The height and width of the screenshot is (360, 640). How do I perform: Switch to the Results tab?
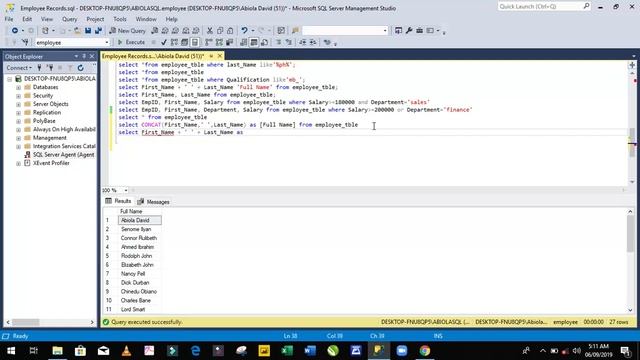[118, 201]
